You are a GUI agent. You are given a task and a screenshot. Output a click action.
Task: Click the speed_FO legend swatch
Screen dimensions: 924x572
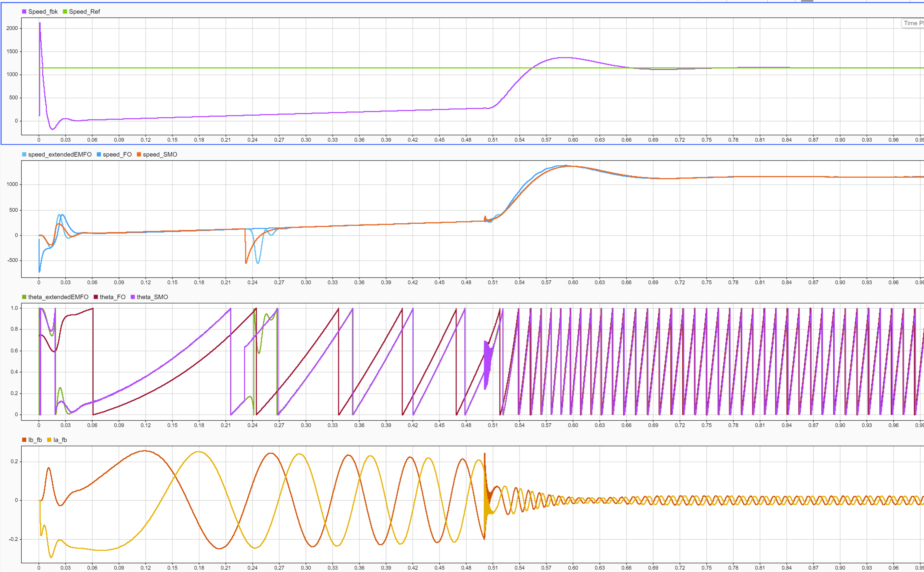pos(99,154)
